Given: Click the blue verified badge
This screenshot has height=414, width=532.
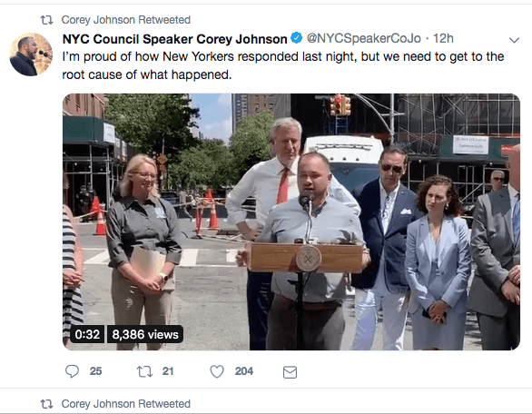Looking at the screenshot, I should click(297, 37).
